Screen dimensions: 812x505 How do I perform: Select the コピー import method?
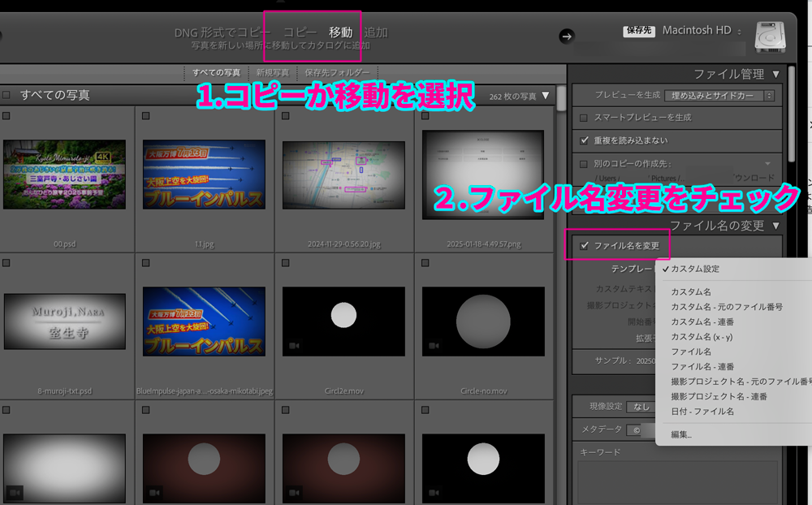300,32
